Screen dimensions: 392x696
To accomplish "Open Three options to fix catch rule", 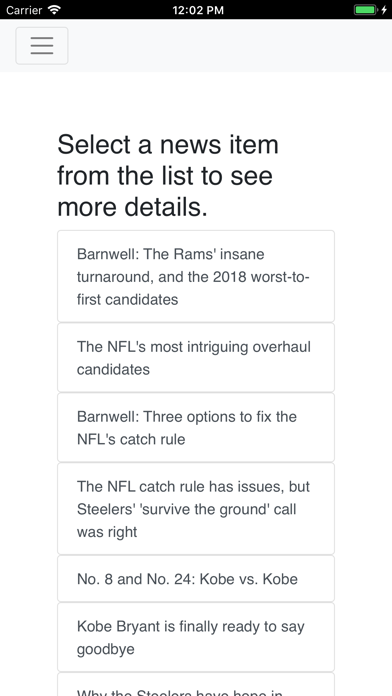I will [196, 427].
